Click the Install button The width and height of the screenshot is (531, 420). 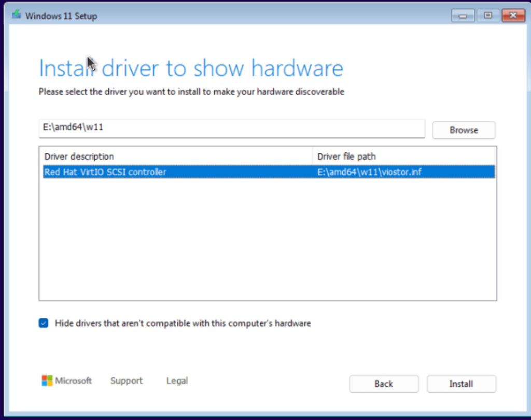[461, 384]
